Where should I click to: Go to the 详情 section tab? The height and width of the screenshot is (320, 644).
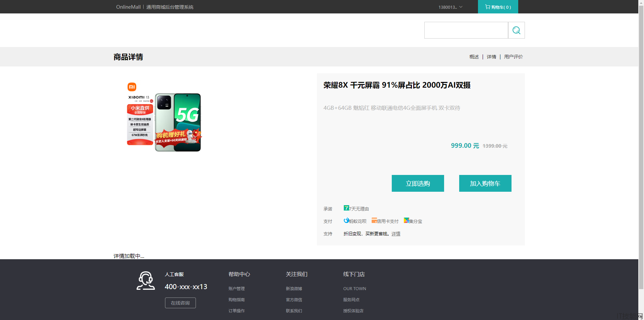(491, 57)
